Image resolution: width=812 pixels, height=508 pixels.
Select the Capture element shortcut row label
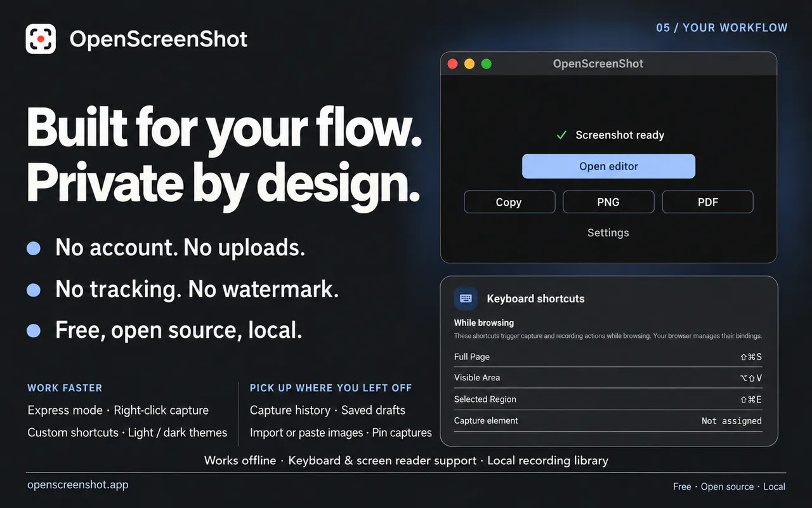pos(486,420)
